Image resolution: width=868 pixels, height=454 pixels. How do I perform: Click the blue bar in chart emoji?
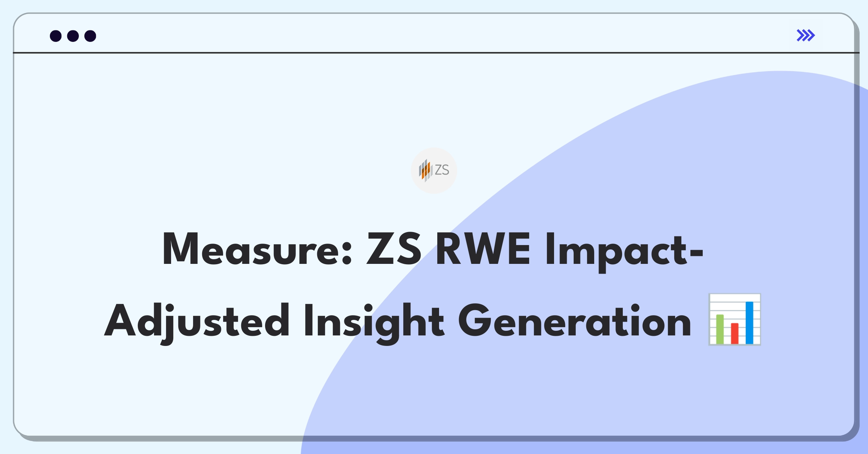point(749,322)
